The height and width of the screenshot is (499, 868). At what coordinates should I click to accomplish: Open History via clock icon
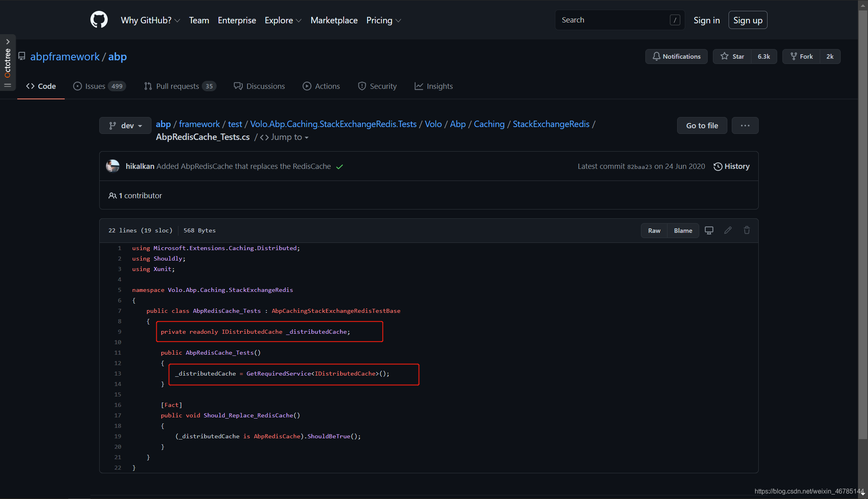718,166
